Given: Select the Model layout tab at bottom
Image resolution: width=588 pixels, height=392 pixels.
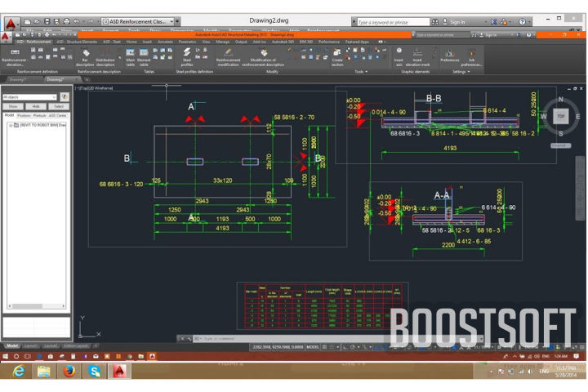Looking at the screenshot, I should point(12,346).
